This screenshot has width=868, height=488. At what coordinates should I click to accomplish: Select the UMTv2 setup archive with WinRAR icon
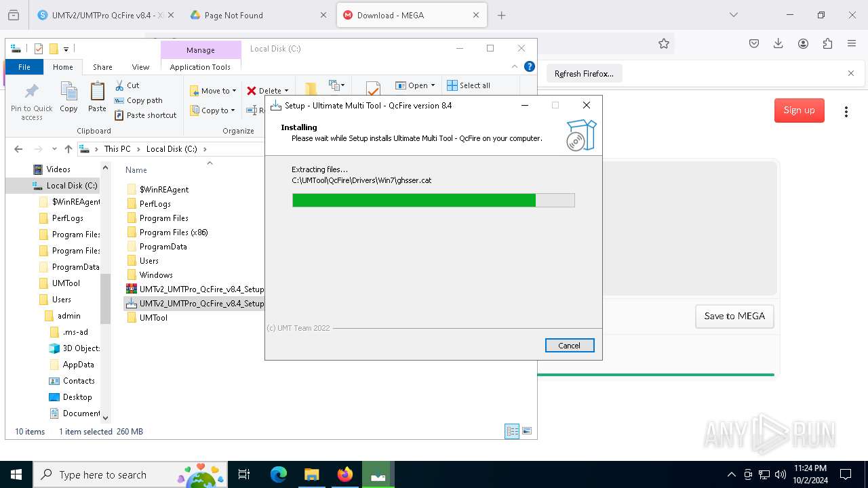(195, 289)
